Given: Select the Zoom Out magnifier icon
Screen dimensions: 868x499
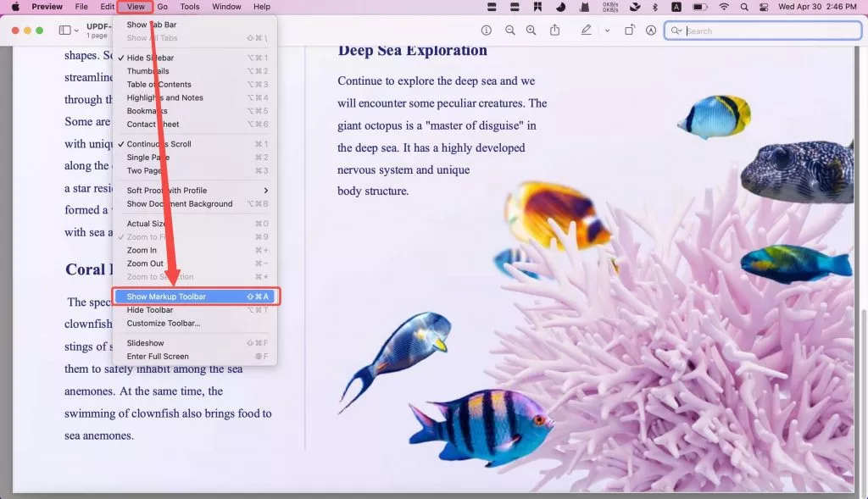Looking at the screenshot, I should 509,30.
